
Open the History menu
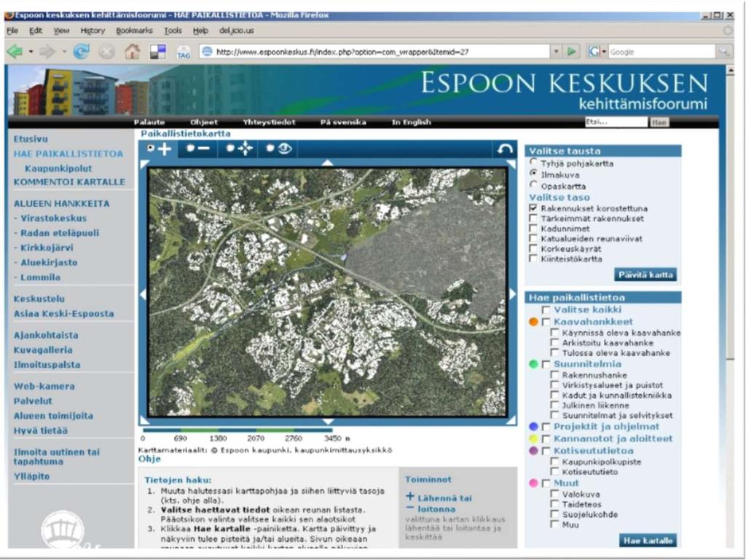pos(93,31)
